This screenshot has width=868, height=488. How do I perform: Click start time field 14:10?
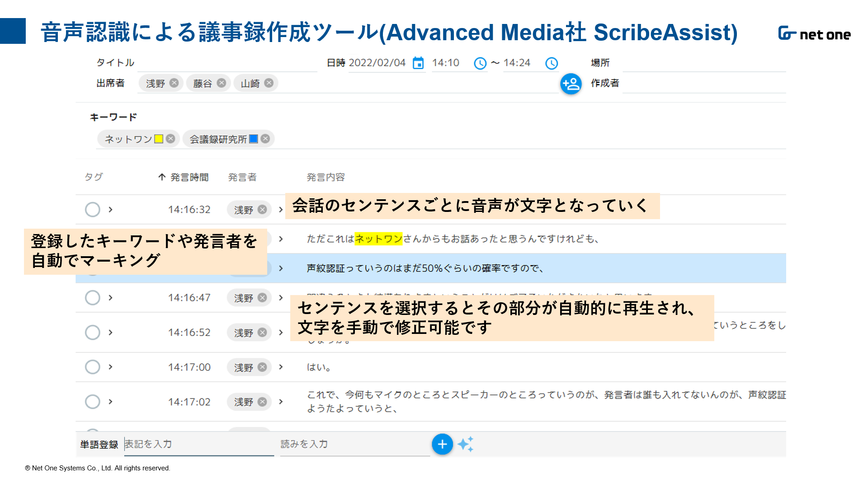click(446, 63)
